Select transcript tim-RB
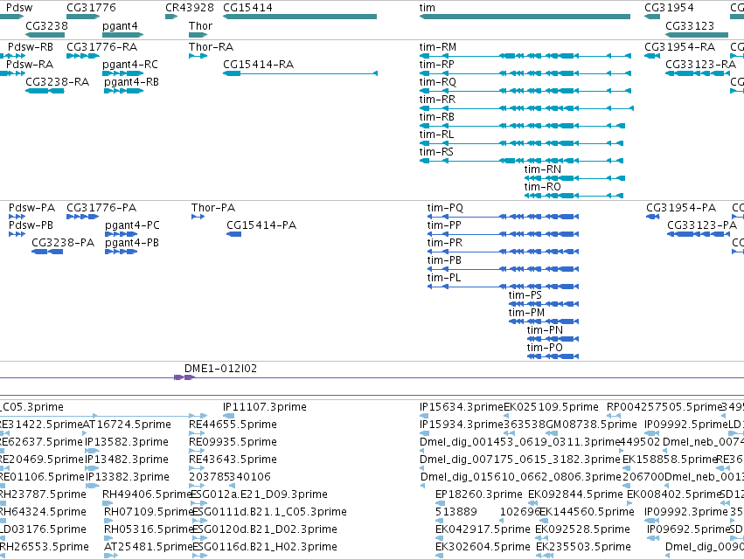The height and width of the screenshot is (560, 744). tap(522, 126)
